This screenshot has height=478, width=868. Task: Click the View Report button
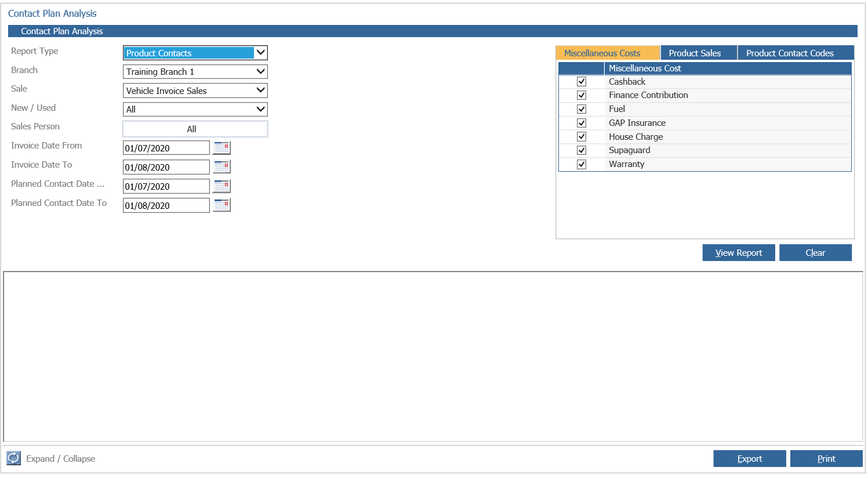coord(739,252)
